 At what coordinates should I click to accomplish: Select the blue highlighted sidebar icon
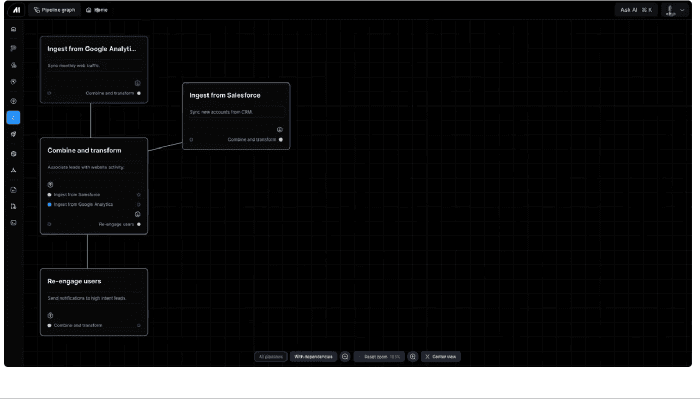point(13,117)
